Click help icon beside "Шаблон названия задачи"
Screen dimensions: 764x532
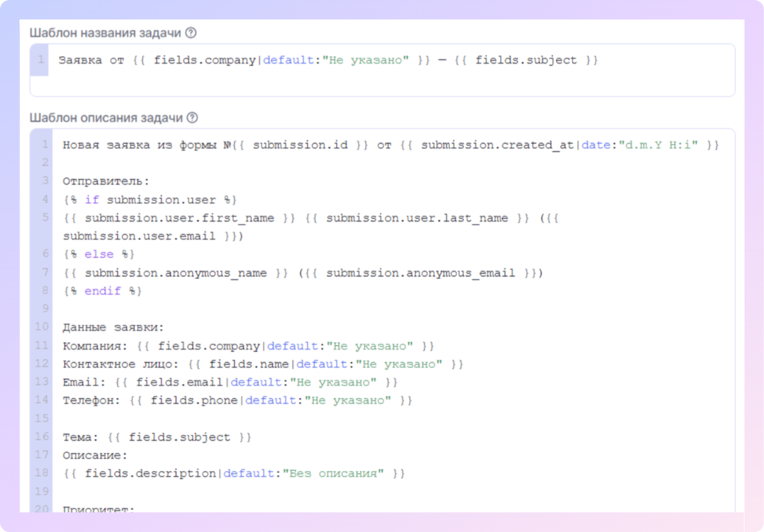(x=191, y=33)
